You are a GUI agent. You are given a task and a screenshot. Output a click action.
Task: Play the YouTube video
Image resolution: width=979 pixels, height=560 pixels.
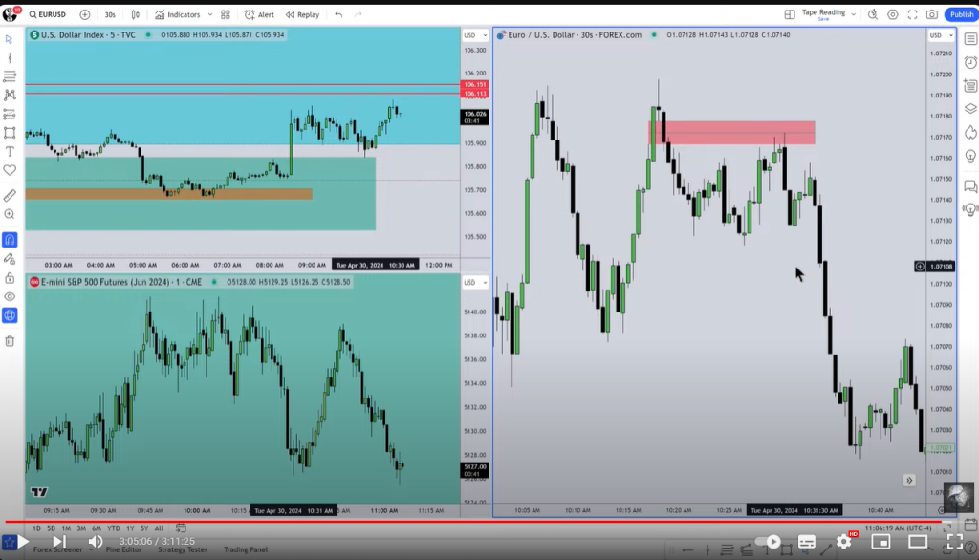pos(23,541)
